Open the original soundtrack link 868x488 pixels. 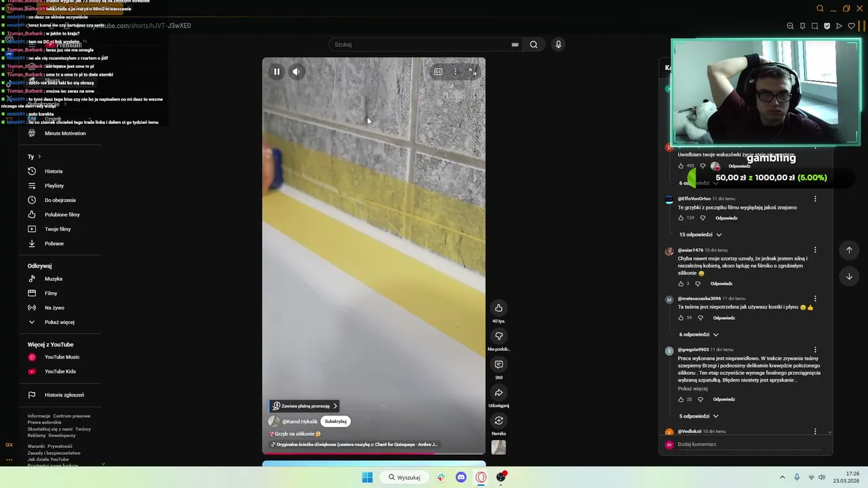pyautogui.click(x=354, y=445)
